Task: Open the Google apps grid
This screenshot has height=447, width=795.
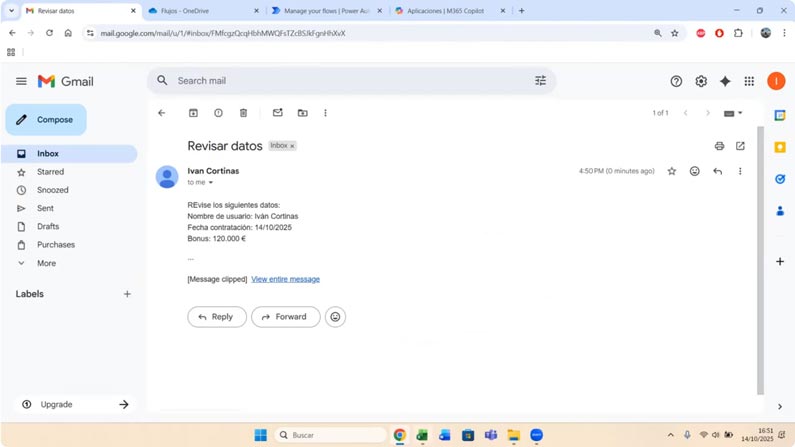Action: (749, 81)
